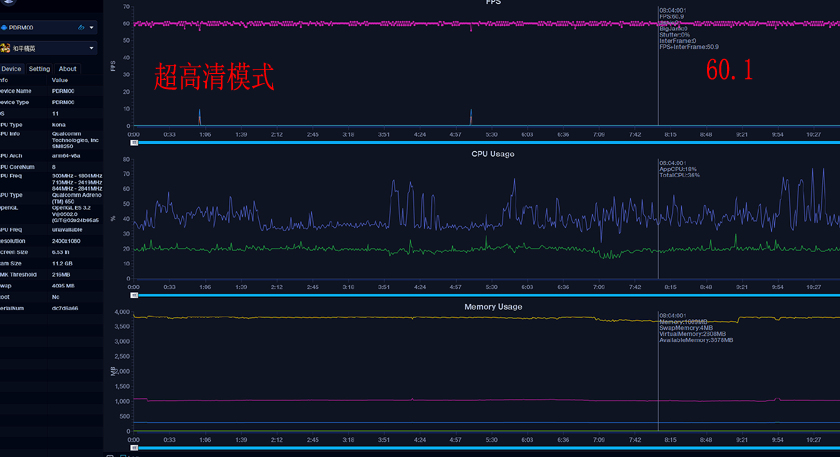Select the Device Type value PDRM00
Screen dimensions: 840x457
coord(63,102)
